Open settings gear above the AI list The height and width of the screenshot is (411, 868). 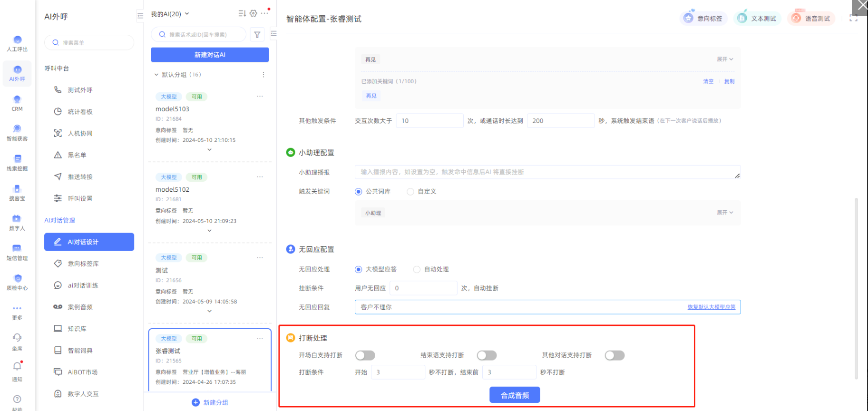[x=254, y=13]
